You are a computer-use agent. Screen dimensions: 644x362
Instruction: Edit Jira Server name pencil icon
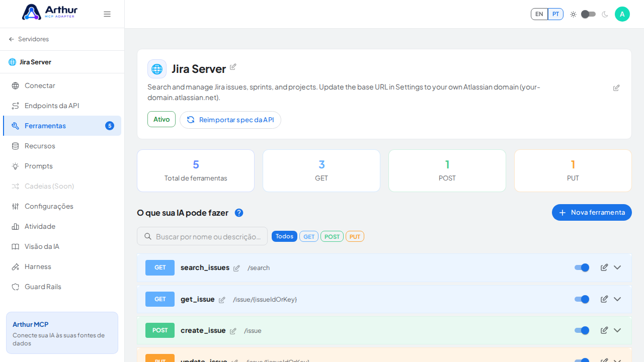(233, 67)
